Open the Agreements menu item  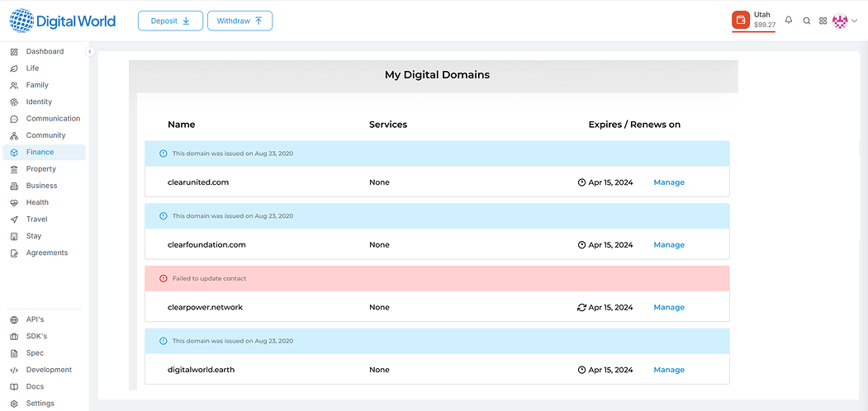[x=45, y=253]
